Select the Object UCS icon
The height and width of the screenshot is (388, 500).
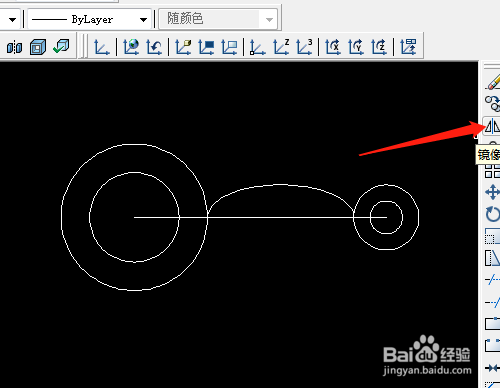(206, 47)
